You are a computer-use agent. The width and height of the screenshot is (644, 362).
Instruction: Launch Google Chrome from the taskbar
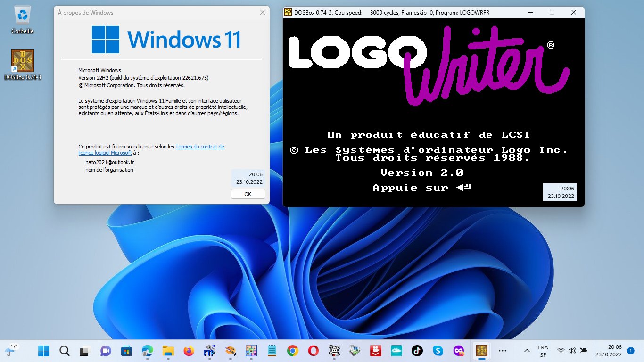[x=292, y=351]
